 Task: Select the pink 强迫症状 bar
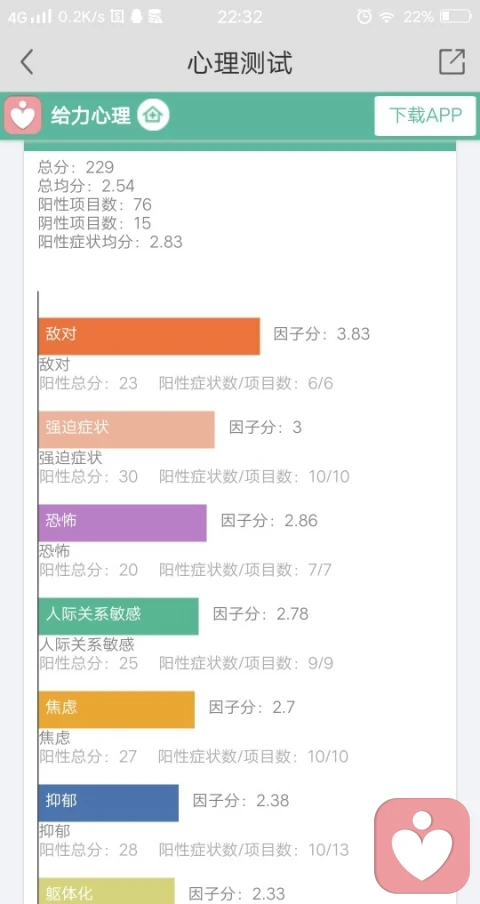[x=127, y=430]
